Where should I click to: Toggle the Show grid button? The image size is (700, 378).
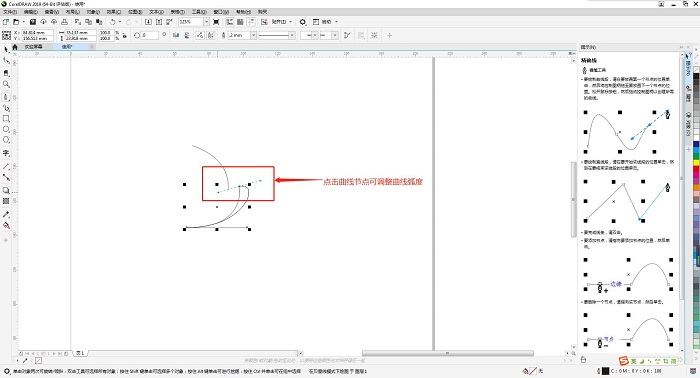tap(240, 22)
